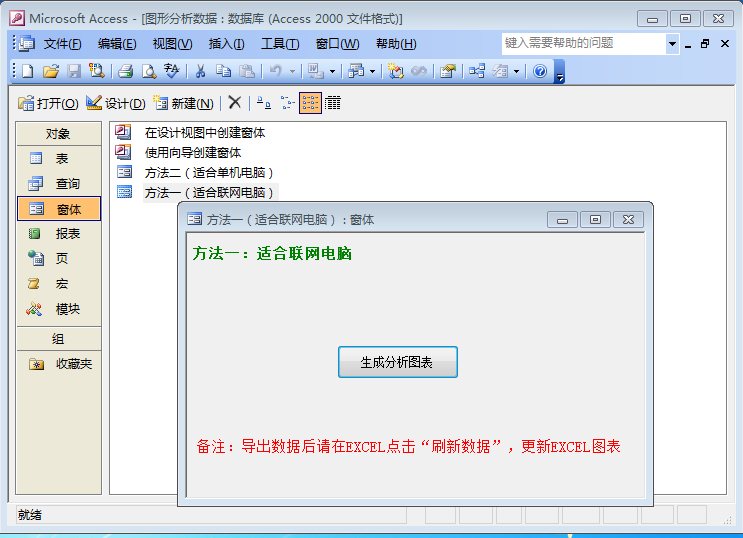
Task: Minimize the 方法一 form window
Action: pos(562,220)
